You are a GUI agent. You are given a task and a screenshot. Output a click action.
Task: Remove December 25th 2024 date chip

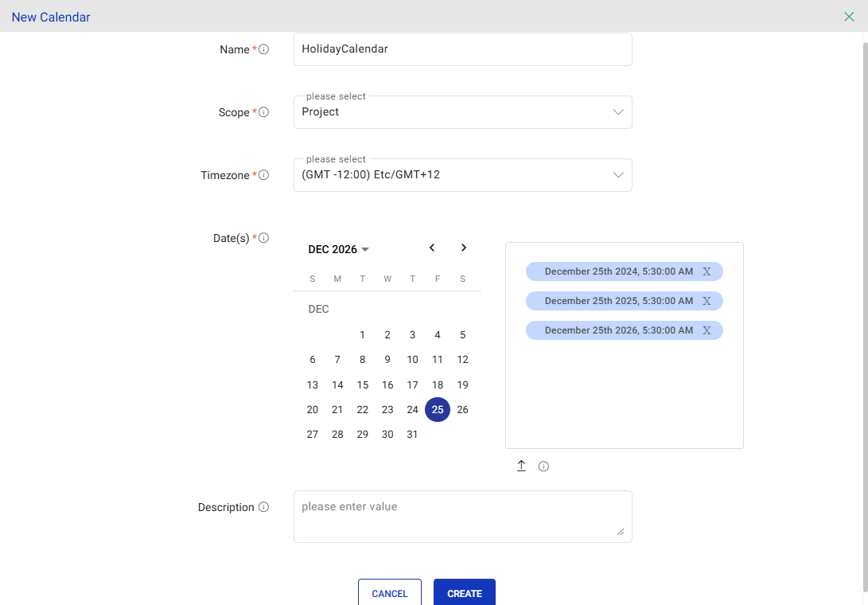[x=706, y=271]
